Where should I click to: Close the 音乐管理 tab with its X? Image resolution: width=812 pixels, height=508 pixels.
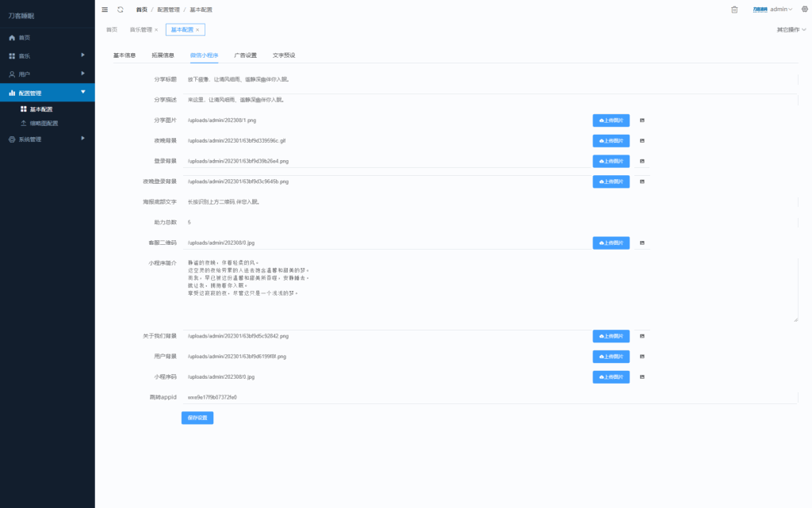(156, 30)
